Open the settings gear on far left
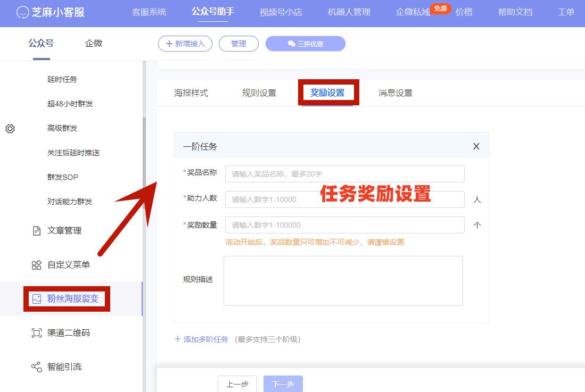Image resolution: width=585 pixels, height=392 pixels. click(10, 129)
